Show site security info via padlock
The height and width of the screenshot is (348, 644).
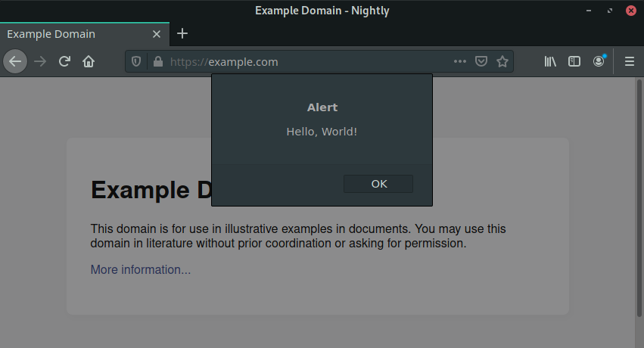point(157,62)
